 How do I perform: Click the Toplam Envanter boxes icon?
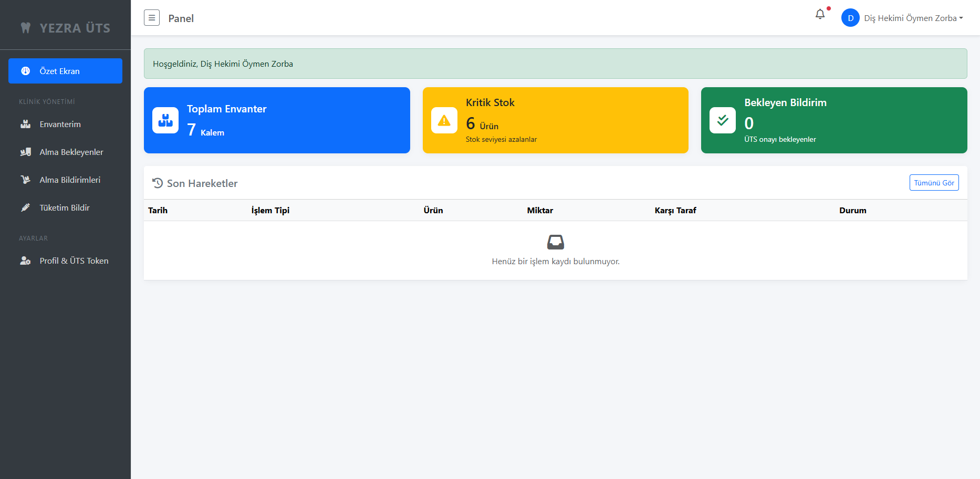[x=165, y=120]
